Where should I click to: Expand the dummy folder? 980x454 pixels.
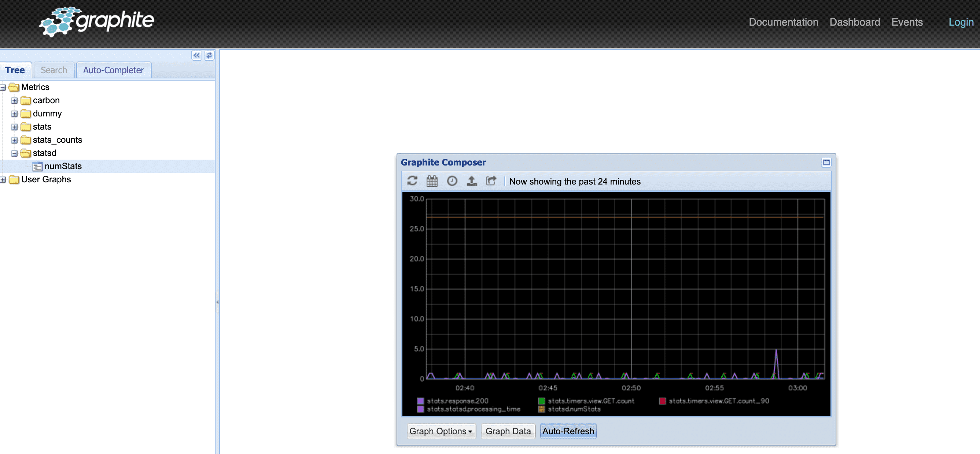tap(14, 114)
